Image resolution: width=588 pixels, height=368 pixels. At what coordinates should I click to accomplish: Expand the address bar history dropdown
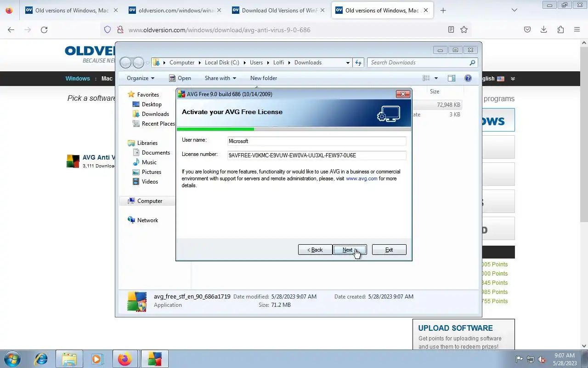point(348,63)
